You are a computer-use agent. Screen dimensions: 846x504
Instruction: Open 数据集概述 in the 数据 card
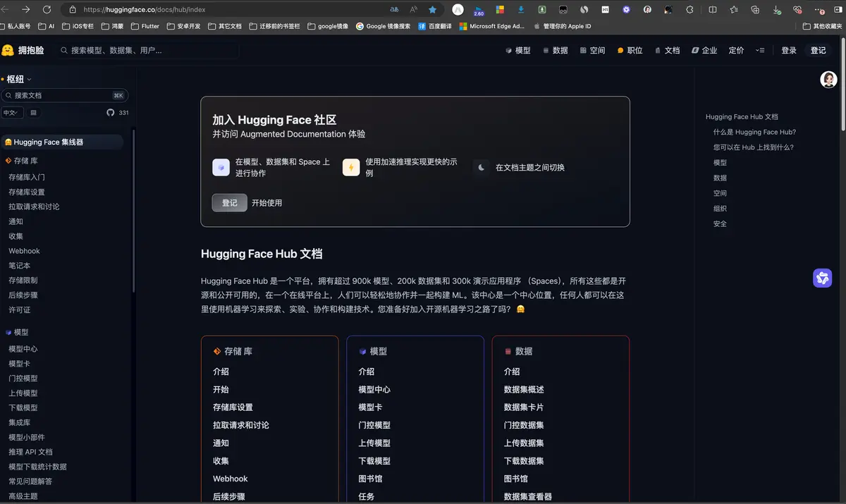tap(524, 390)
